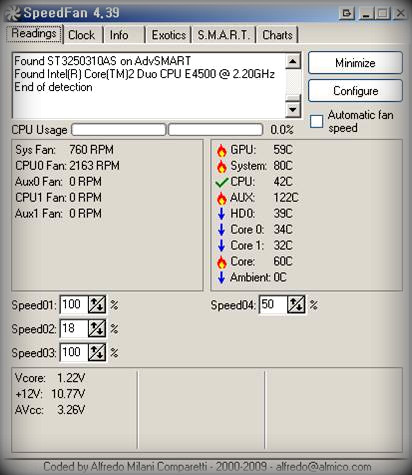Click the Speed01 up/down spinner arrows
Viewport: 412px width, 475px height.
pos(97,304)
